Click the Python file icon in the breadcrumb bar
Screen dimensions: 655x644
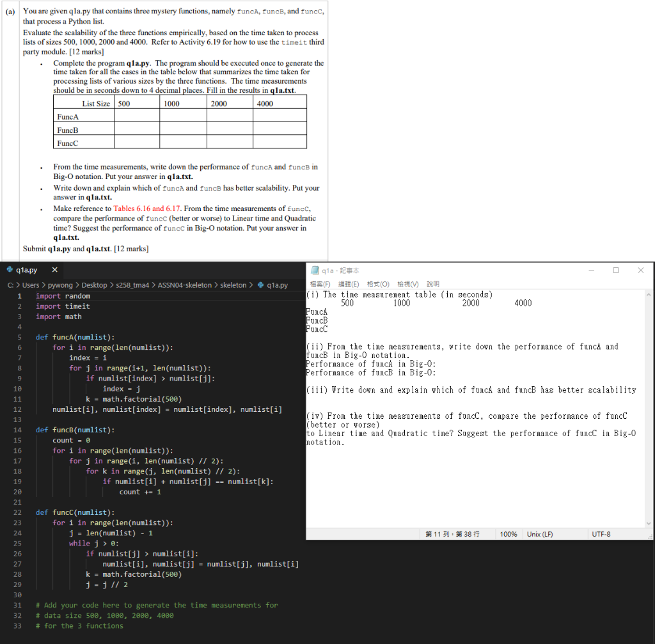coord(261,285)
